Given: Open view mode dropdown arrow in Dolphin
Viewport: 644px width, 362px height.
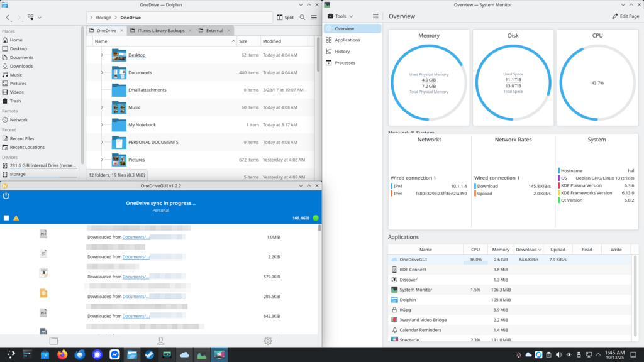Looking at the screenshot, I should 40,18.
